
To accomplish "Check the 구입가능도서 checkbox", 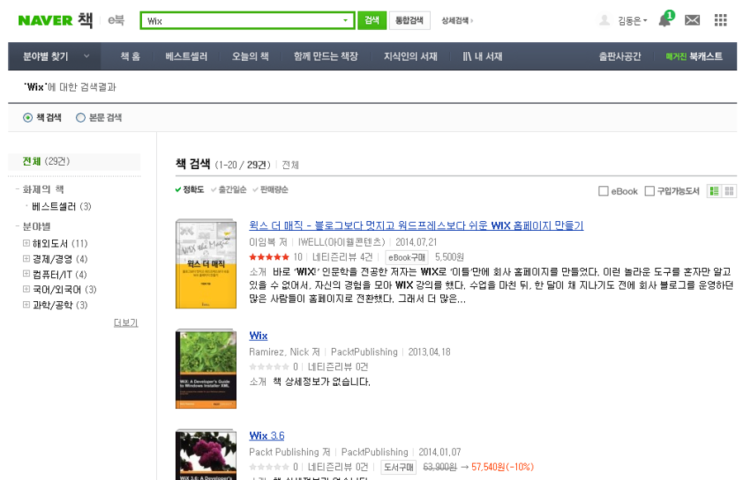I will (x=650, y=191).
